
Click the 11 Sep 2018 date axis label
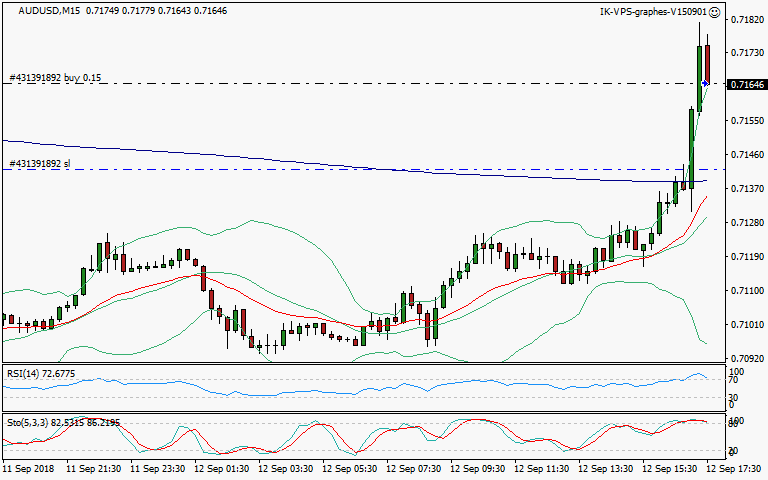[28, 468]
